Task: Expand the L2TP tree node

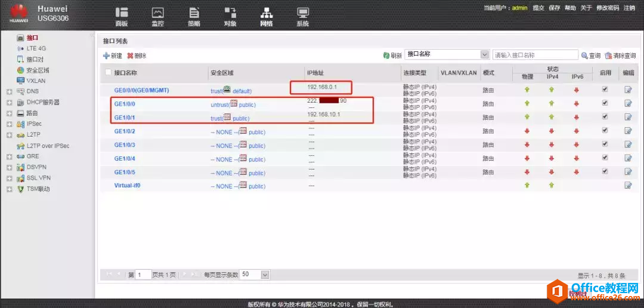Action: [9, 135]
